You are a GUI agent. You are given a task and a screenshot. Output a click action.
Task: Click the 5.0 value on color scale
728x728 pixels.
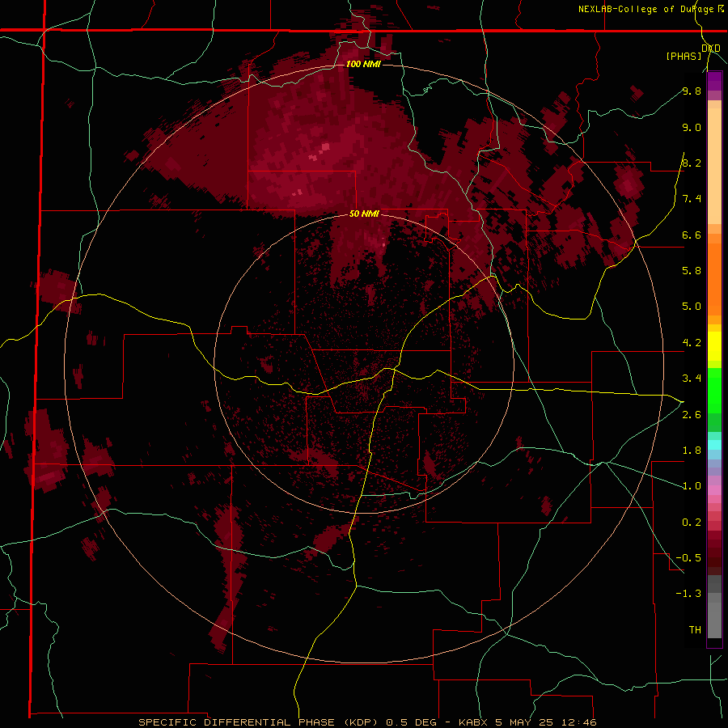point(692,307)
